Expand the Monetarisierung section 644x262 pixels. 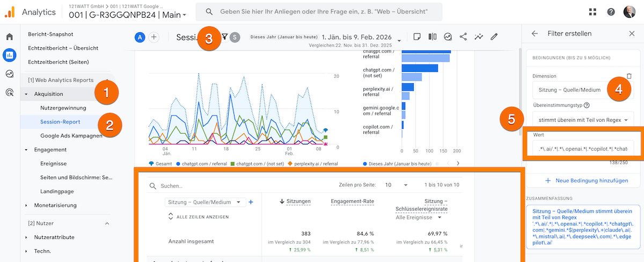(x=26, y=205)
